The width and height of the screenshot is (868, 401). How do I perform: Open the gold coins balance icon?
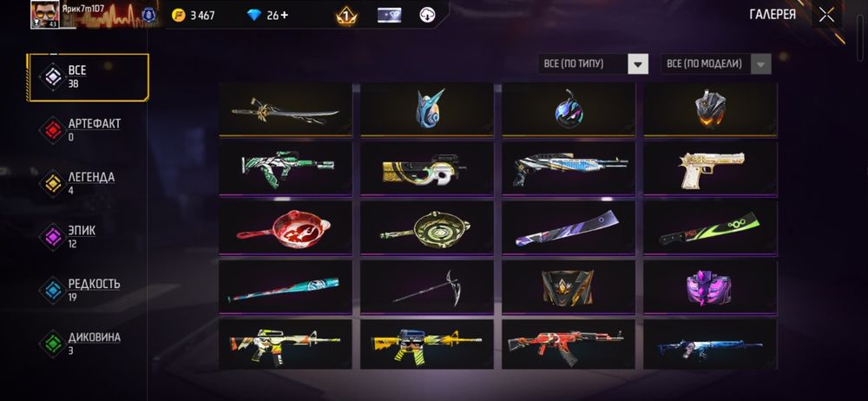(x=178, y=16)
